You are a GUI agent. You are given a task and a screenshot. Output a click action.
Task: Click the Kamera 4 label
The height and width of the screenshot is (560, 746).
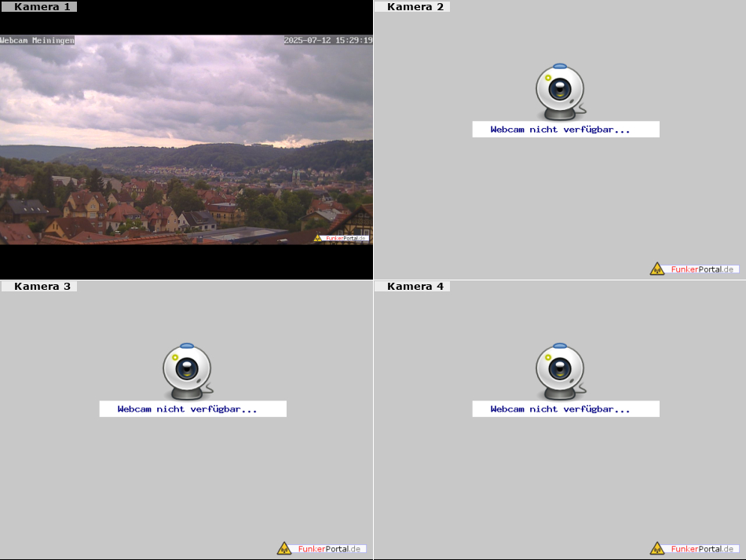click(x=411, y=287)
